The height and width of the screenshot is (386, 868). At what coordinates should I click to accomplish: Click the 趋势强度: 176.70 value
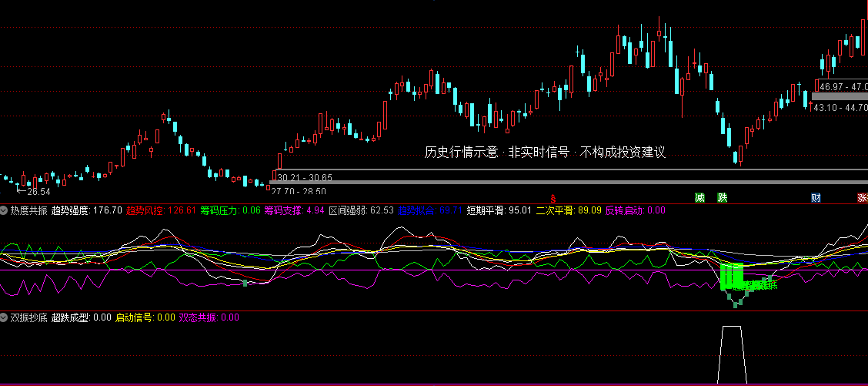click(86, 211)
